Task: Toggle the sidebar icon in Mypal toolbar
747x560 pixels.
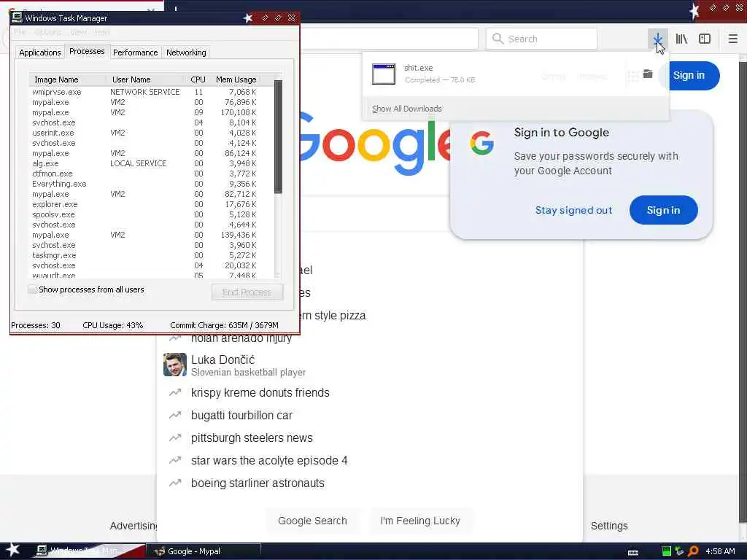Action: [705, 39]
